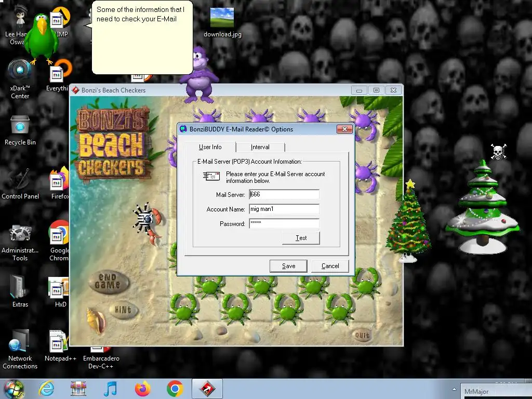The image size is (532, 399).
Task: Click the Account Name input field
Action: pyautogui.click(x=284, y=209)
